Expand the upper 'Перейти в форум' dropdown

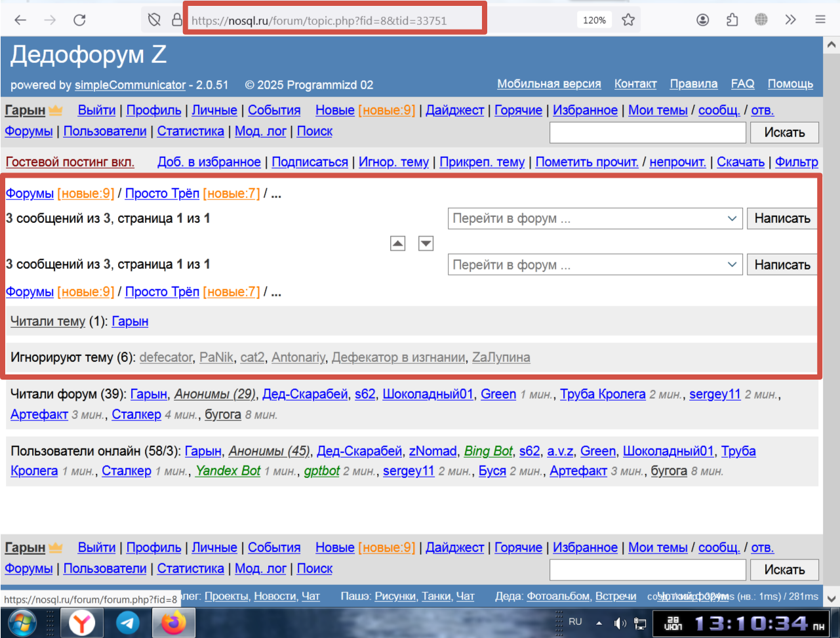point(595,218)
